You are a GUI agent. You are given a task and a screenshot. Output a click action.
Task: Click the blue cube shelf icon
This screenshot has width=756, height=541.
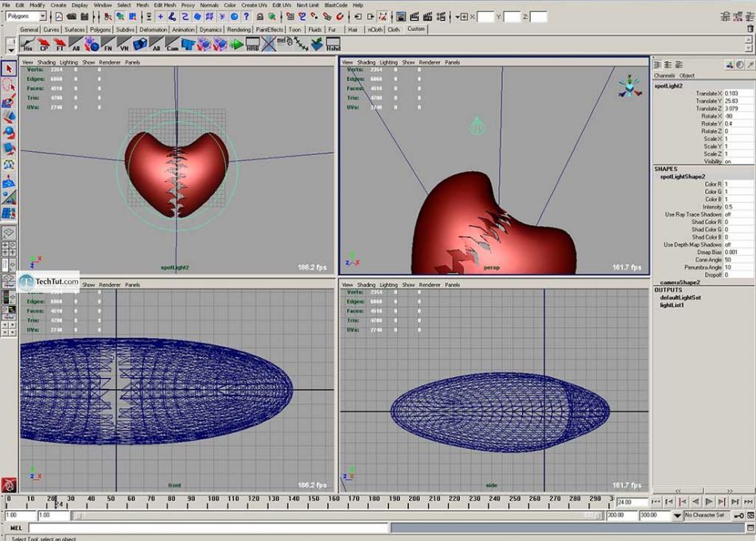140,45
